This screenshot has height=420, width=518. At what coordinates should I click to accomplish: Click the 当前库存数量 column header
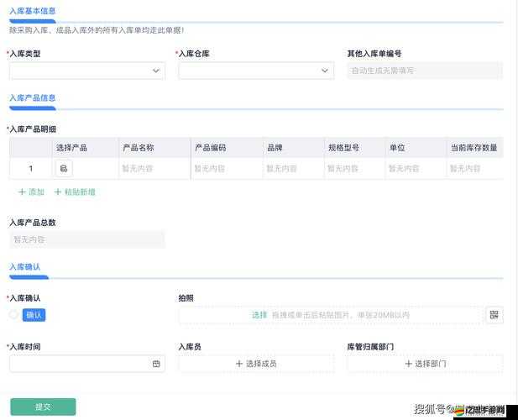click(x=474, y=148)
